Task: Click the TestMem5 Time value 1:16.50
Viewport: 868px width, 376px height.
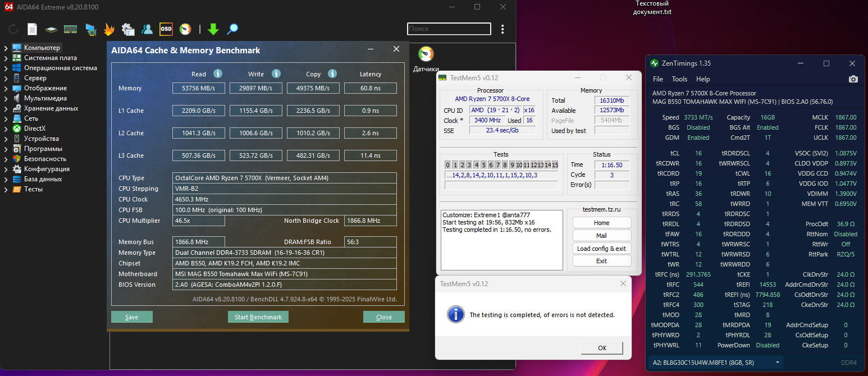Action: click(x=611, y=165)
